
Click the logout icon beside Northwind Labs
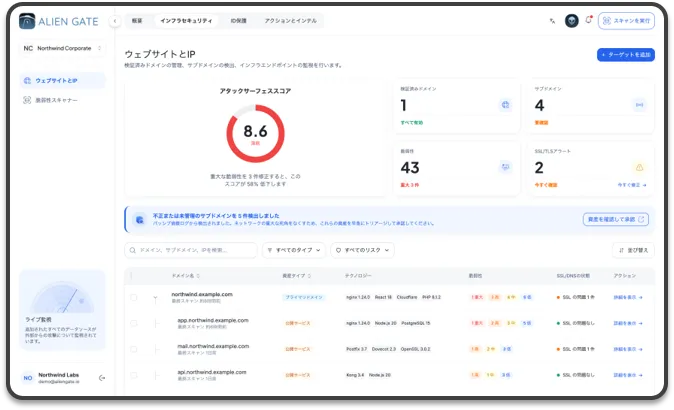102,378
